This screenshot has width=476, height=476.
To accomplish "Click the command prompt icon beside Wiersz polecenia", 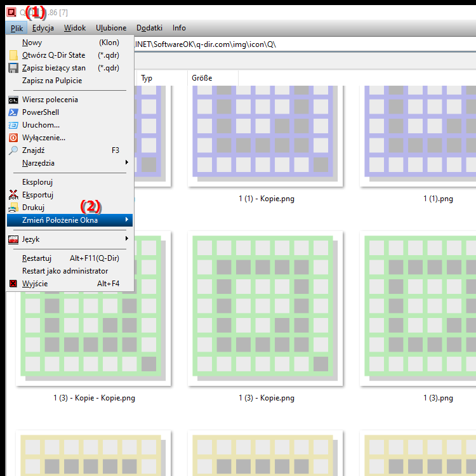I will (13, 100).
